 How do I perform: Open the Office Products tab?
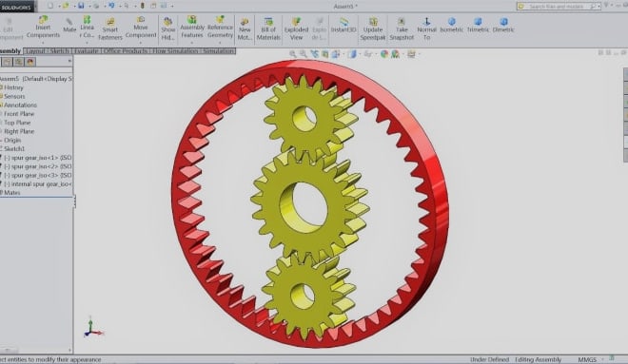click(x=126, y=51)
